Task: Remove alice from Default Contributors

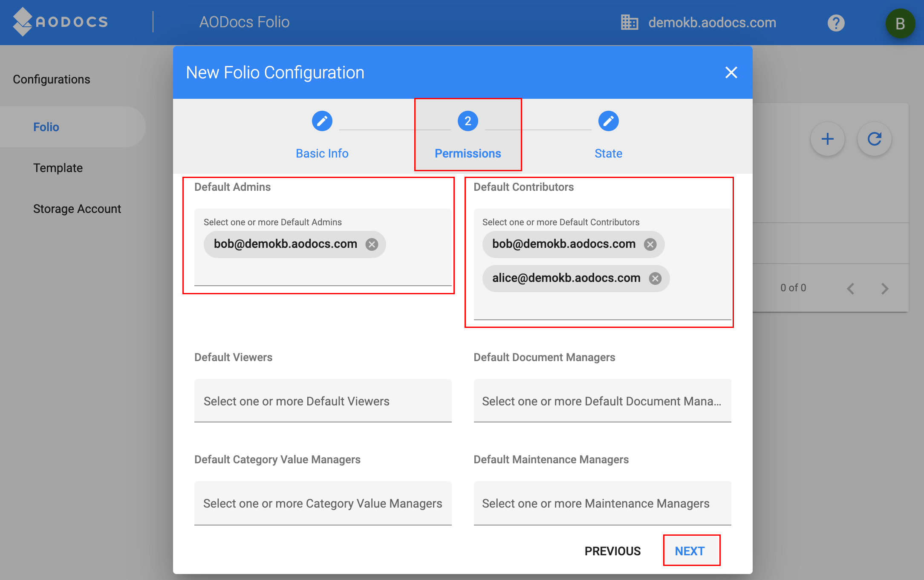Action: click(655, 279)
